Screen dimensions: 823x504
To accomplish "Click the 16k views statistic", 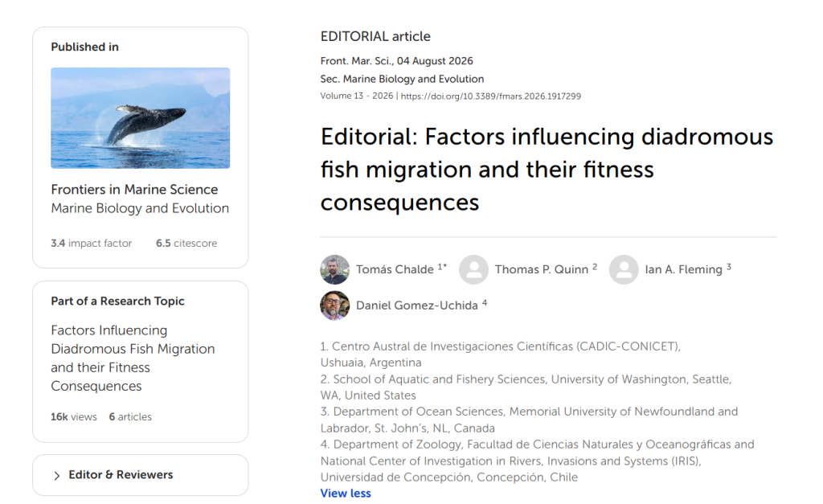I will 74,417.
